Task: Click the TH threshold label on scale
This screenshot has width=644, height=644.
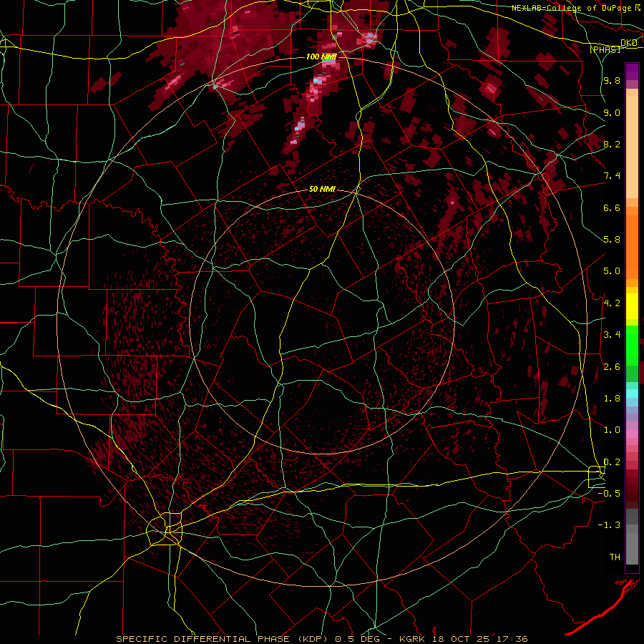Action: (615, 557)
